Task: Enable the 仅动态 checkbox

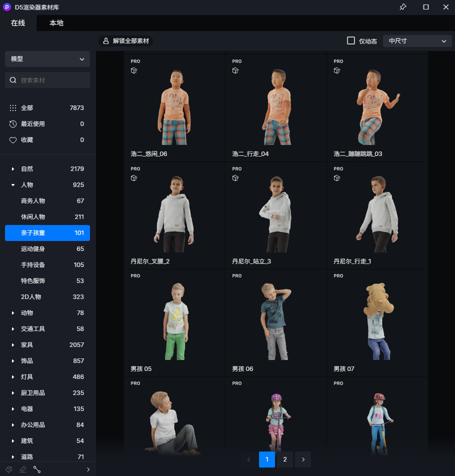Action: pos(351,41)
